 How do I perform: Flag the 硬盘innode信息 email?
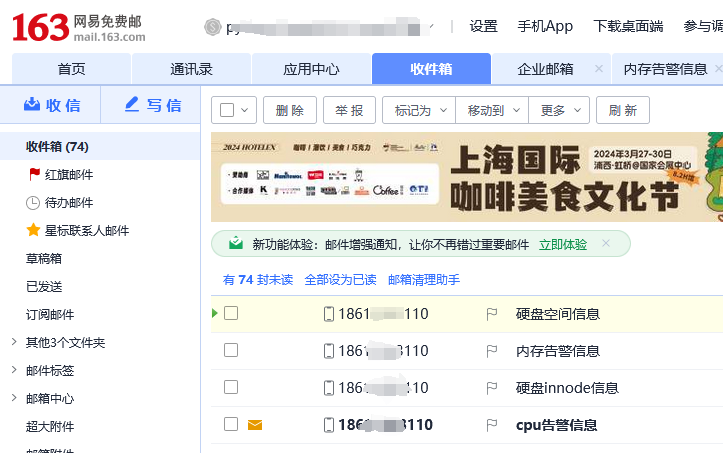click(x=492, y=388)
